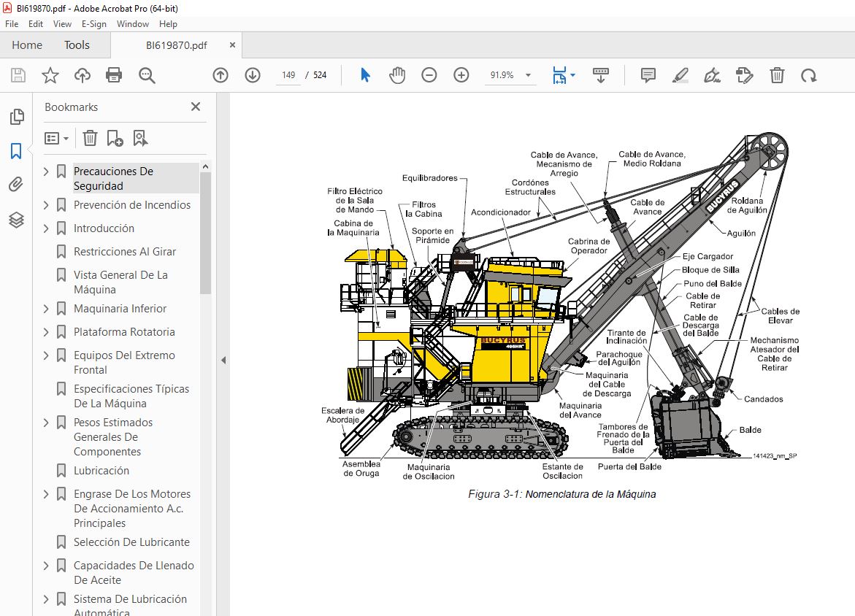Click the fit page width icon

559,75
